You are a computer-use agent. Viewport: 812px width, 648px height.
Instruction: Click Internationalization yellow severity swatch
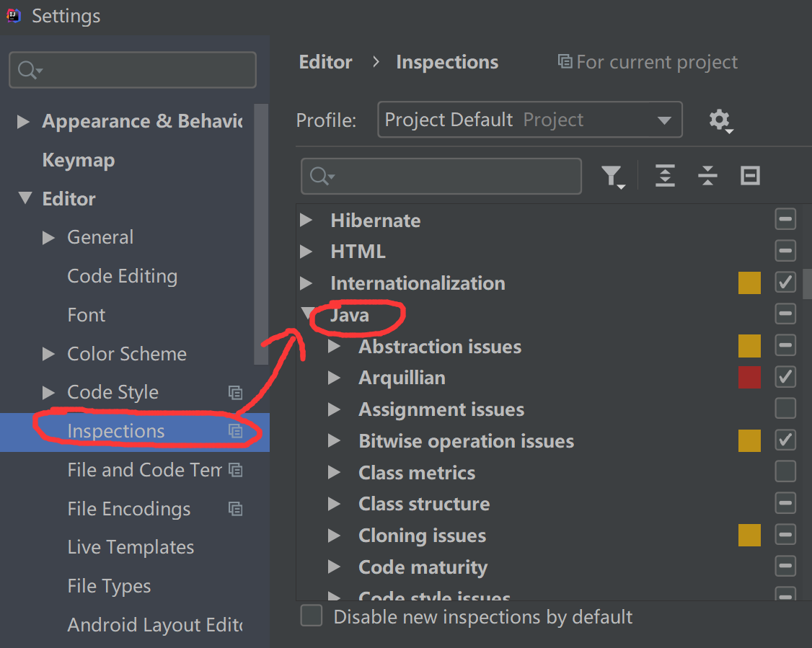point(749,283)
